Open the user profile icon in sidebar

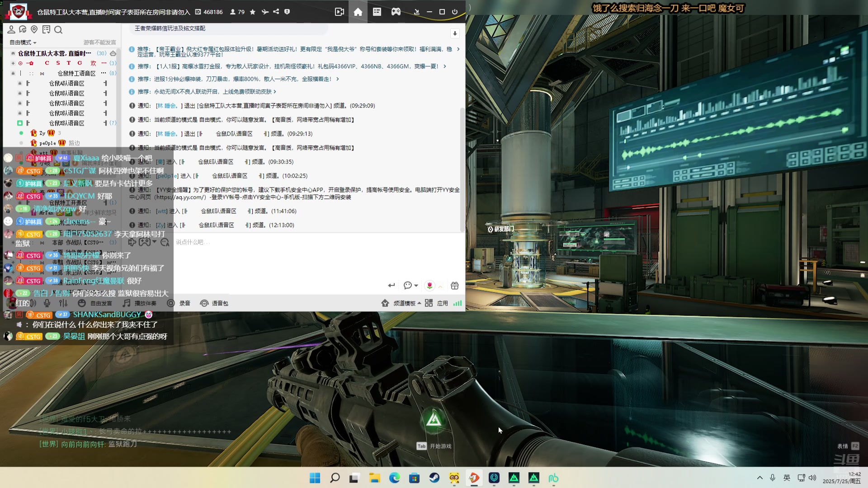11,29
